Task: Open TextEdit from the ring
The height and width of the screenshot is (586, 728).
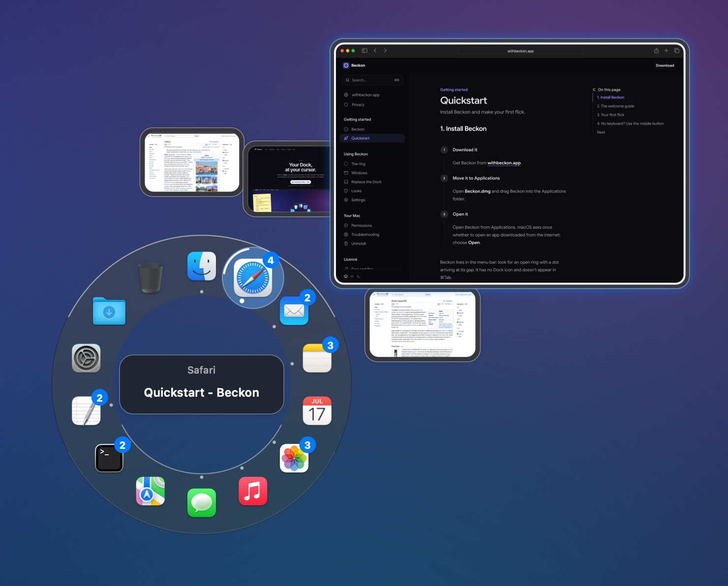Action: click(x=86, y=410)
